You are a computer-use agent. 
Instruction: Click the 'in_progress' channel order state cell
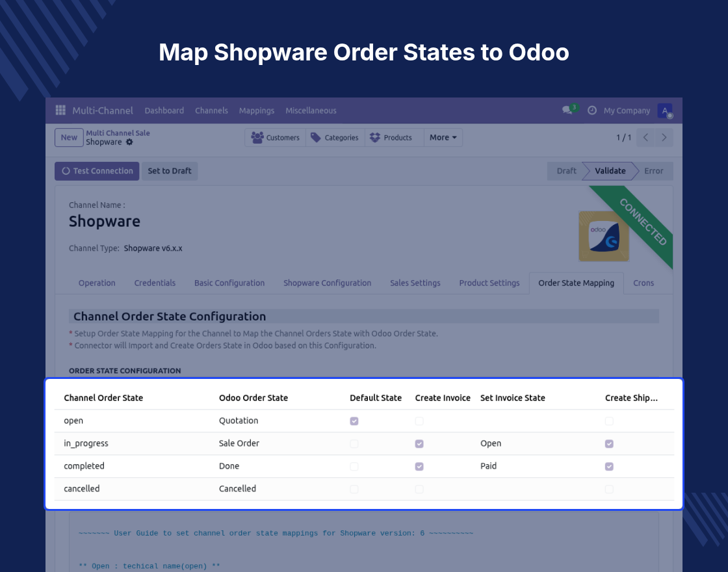pyautogui.click(x=86, y=443)
